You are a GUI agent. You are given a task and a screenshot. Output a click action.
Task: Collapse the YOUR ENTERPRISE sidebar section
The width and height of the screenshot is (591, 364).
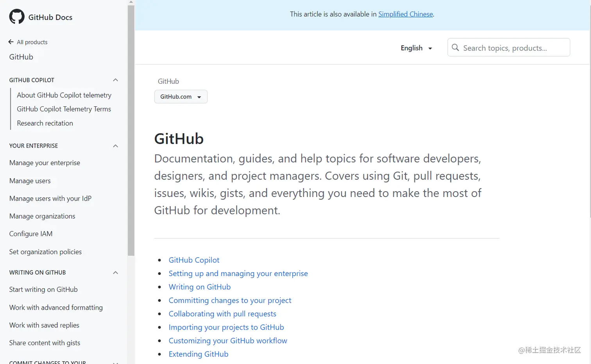(x=115, y=145)
